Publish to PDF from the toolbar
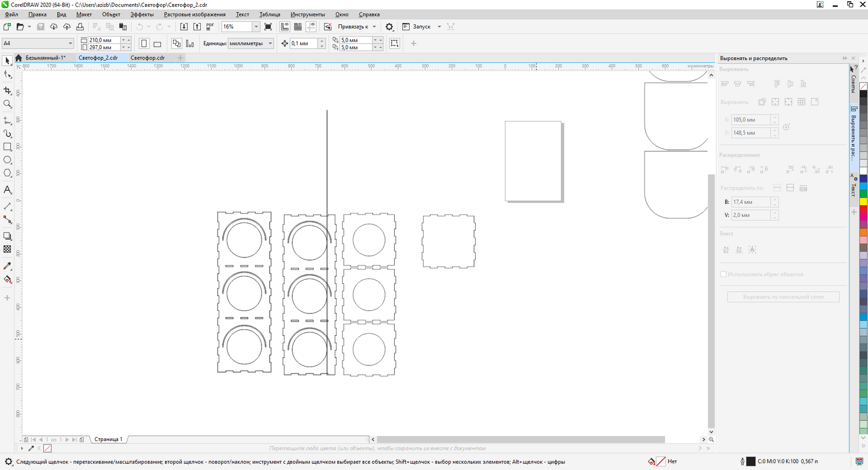Screen dimensions: 868x470 (210, 27)
